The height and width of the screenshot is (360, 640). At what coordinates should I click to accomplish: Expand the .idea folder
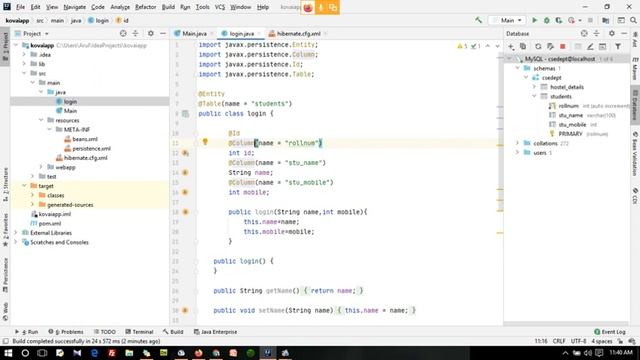click(24, 55)
